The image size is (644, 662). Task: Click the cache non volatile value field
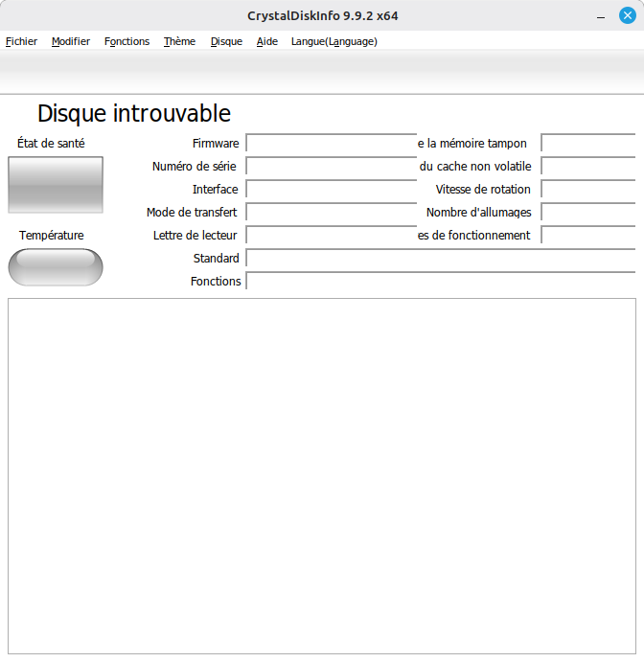point(588,166)
